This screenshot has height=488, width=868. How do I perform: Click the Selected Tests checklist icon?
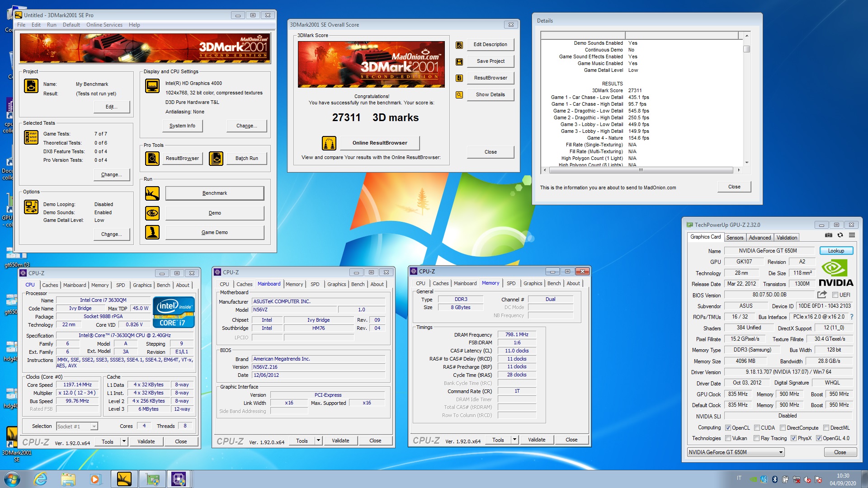tap(31, 137)
